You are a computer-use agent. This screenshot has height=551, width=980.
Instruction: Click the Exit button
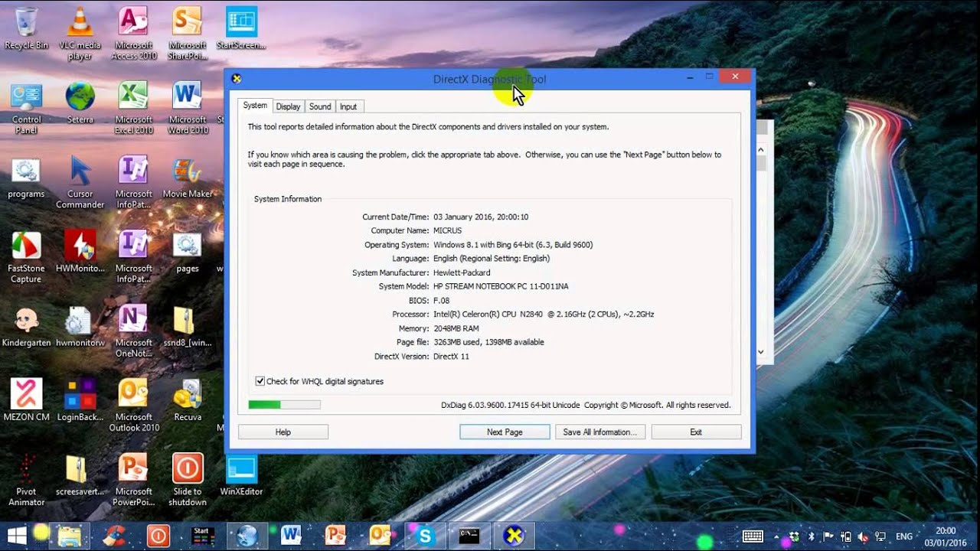click(x=696, y=432)
